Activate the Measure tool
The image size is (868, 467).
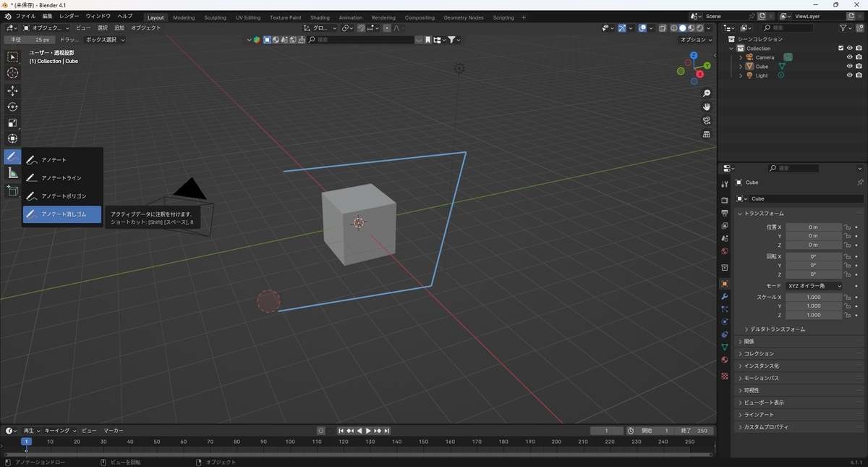point(12,173)
